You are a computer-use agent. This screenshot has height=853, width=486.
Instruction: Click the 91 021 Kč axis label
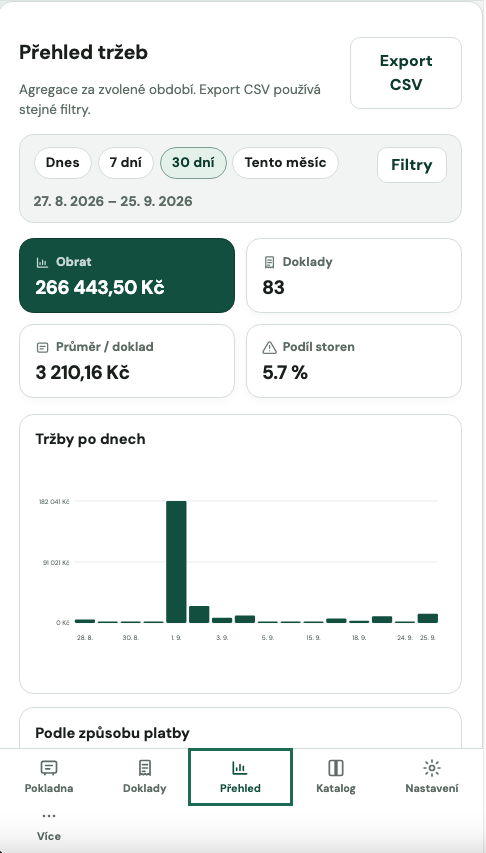pyautogui.click(x=56, y=563)
